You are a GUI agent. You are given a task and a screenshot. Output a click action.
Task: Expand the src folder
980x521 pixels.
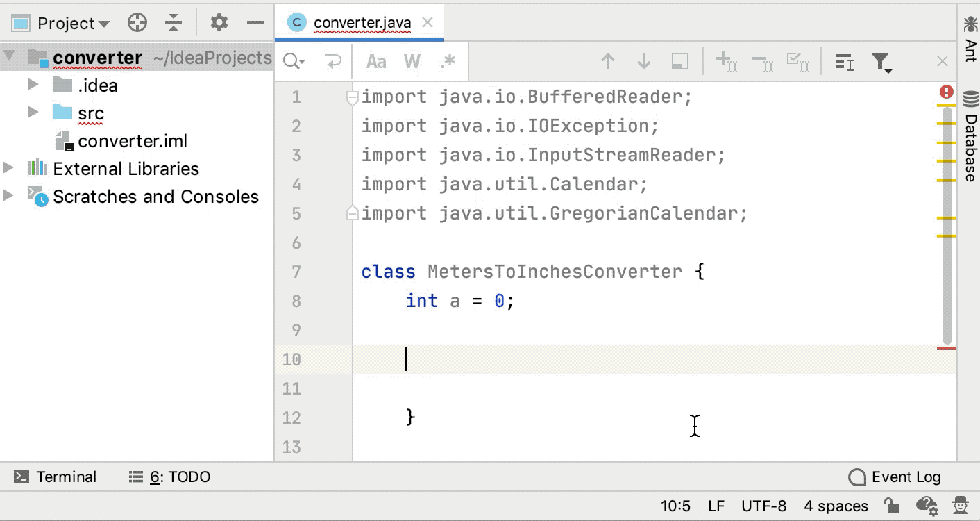pyautogui.click(x=31, y=113)
